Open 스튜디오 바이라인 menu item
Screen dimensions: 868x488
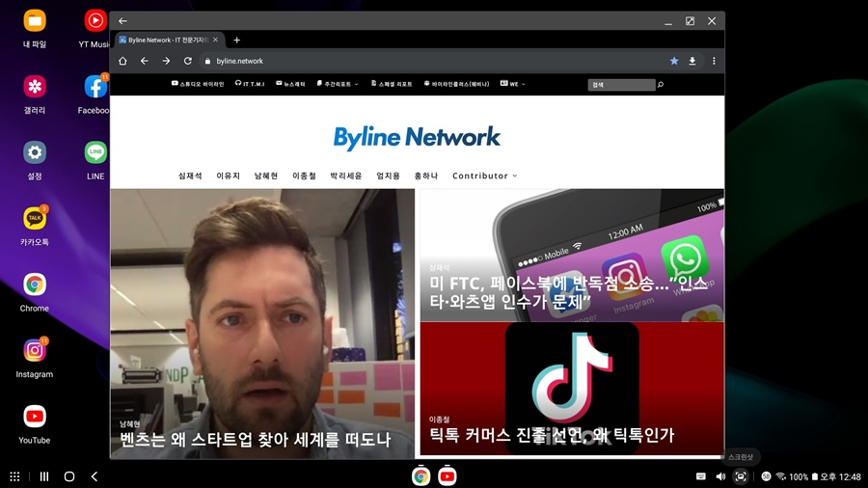[x=198, y=84]
